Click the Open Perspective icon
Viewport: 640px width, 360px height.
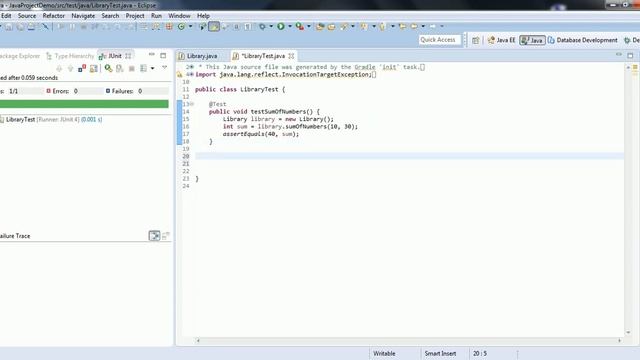coord(476,40)
